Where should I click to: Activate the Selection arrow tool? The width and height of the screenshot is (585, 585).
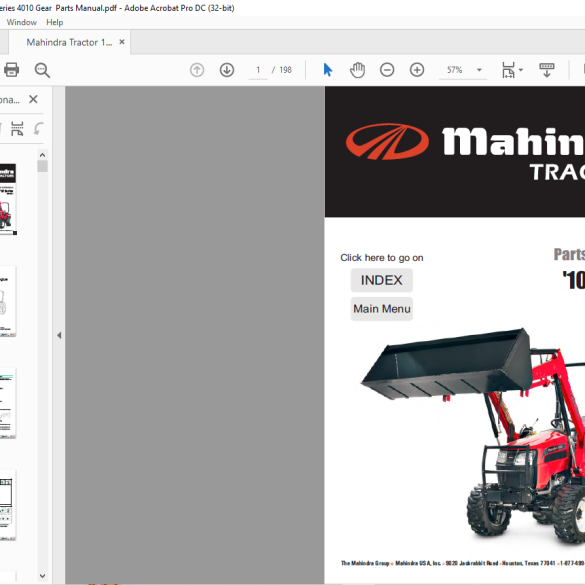[328, 70]
